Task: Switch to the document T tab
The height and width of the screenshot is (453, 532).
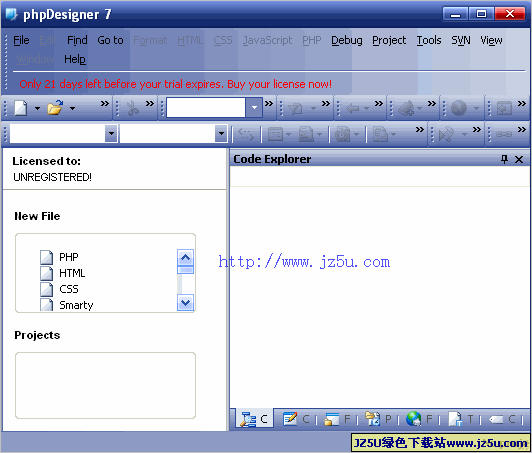Action: click(x=461, y=419)
